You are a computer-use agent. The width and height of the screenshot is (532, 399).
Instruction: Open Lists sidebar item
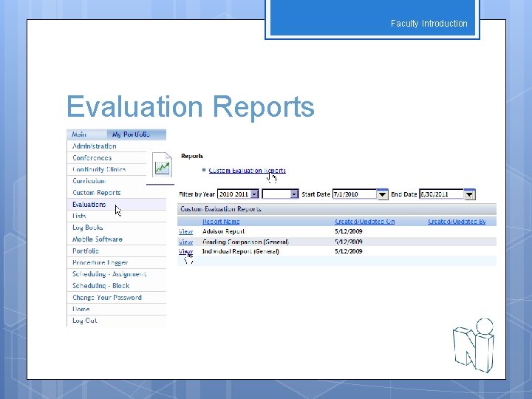[79, 216]
